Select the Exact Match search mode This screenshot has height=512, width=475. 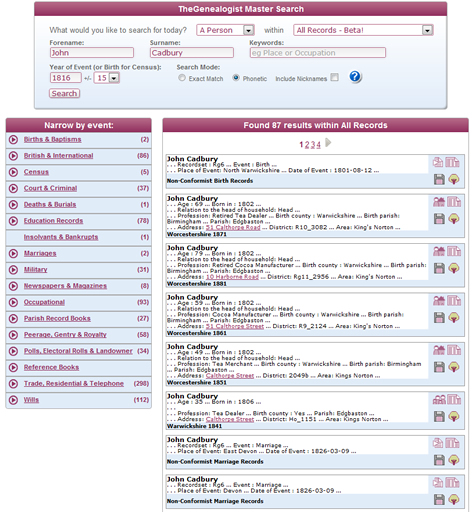tap(182, 78)
